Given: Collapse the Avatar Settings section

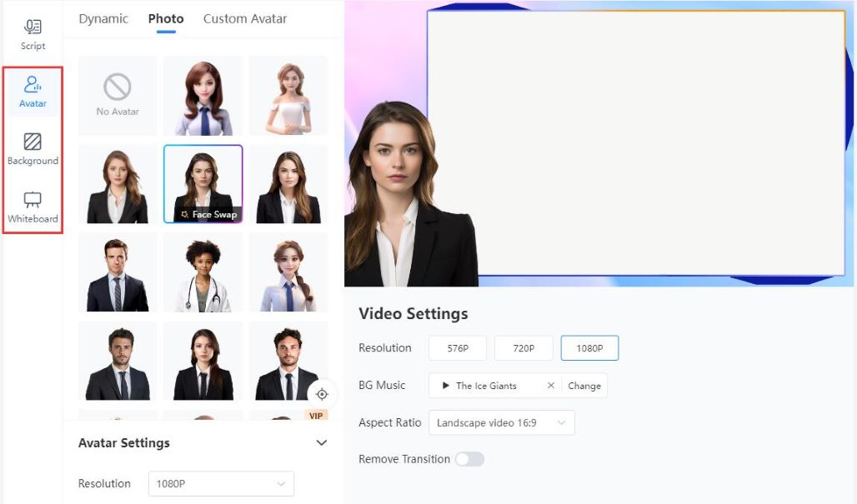Looking at the screenshot, I should (321, 442).
